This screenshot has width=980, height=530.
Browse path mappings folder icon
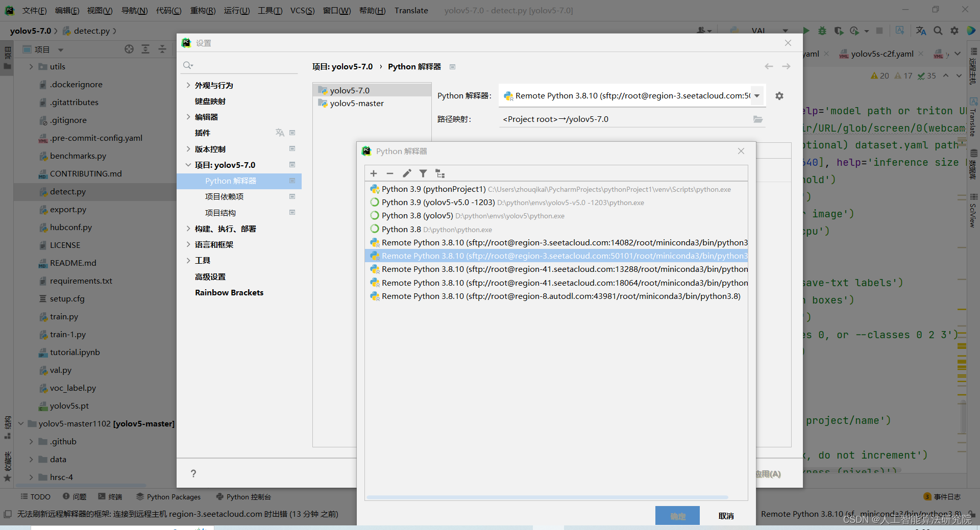(758, 119)
